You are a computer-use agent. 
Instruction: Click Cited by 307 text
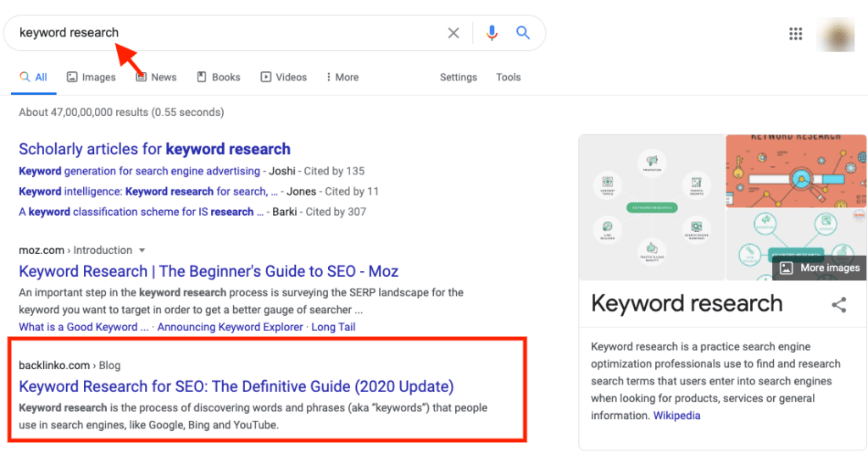click(336, 213)
